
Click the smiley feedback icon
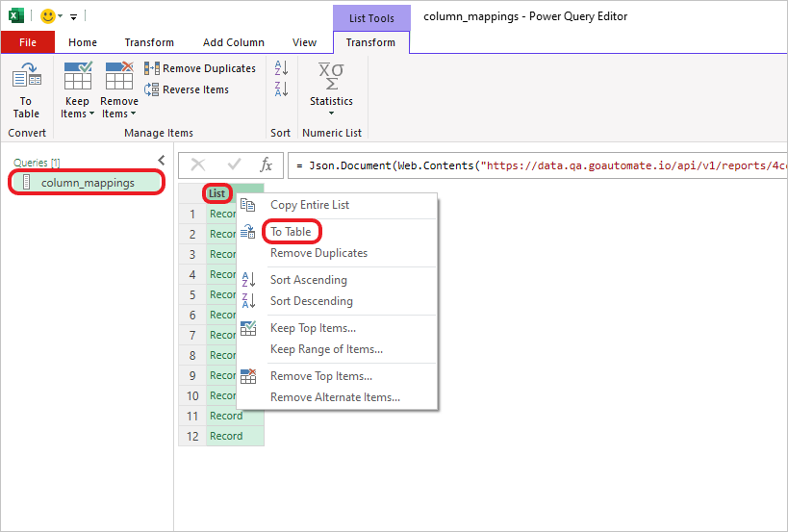[x=48, y=16]
